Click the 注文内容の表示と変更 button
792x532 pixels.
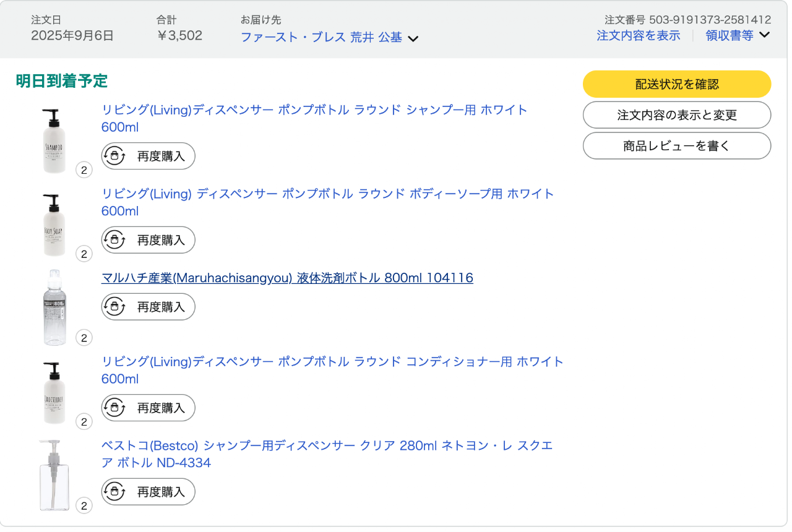click(x=676, y=115)
